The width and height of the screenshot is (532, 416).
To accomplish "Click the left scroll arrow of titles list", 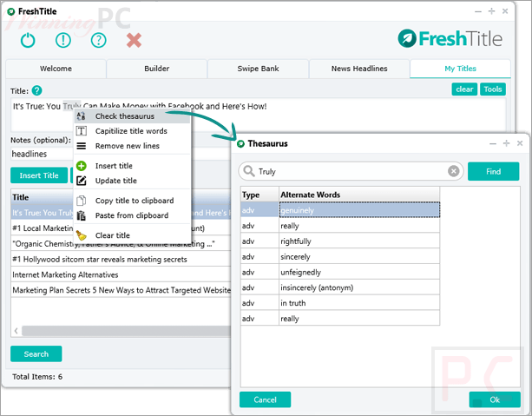I will pyautogui.click(x=16, y=330).
